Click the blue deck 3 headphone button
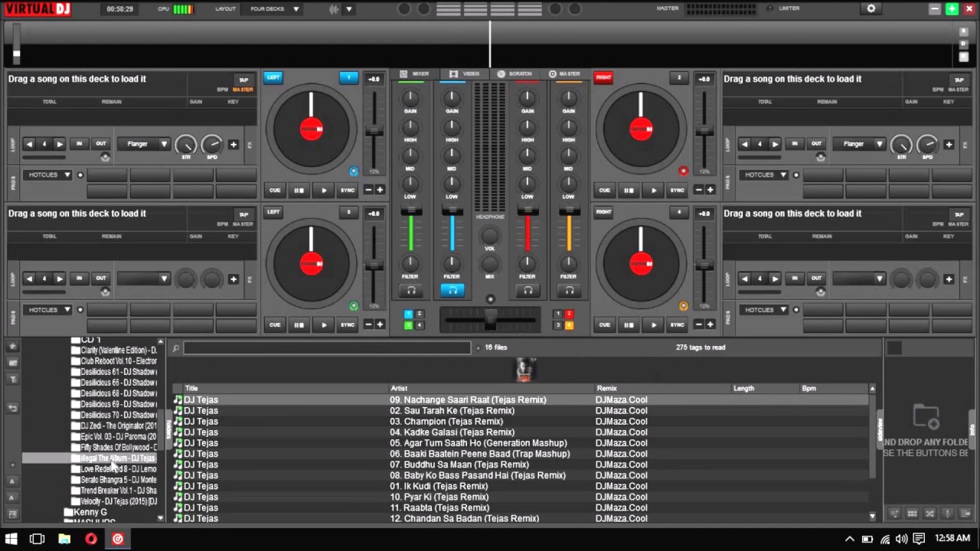Image resolution: width=980 pixels, height=551 pixels. (x=452, y=290)
